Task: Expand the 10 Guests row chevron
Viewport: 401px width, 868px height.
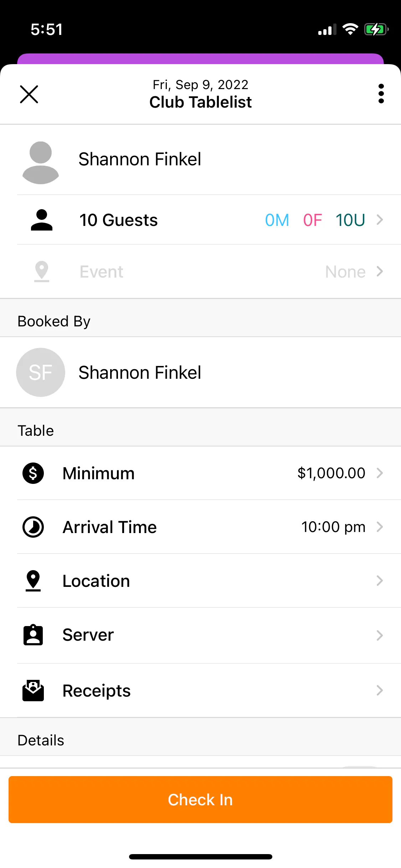Action: tap(380, 220)
